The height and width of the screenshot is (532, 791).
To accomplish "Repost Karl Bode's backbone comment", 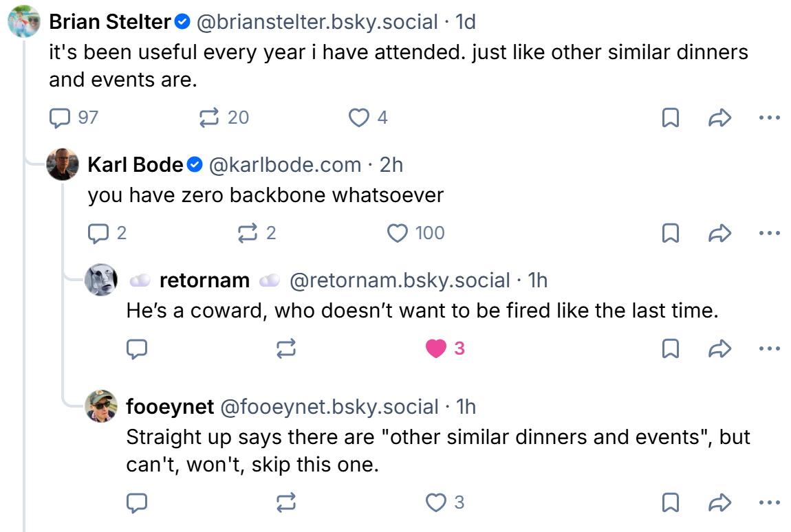I will pyautogui.click(x=248, y=234).
